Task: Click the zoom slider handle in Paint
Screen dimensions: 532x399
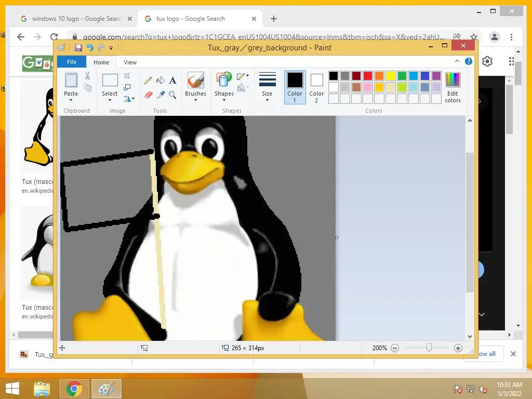Action: click(x=429, y=348)
